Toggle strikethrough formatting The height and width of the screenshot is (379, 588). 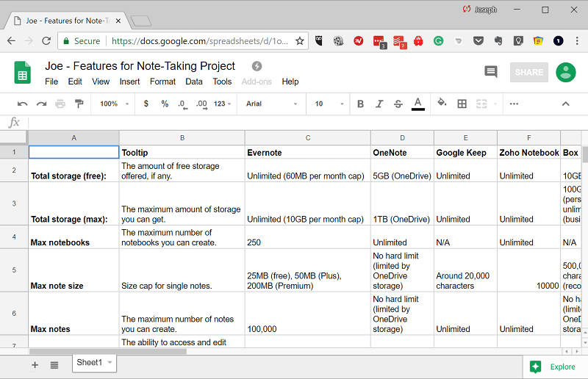[398, 104]
